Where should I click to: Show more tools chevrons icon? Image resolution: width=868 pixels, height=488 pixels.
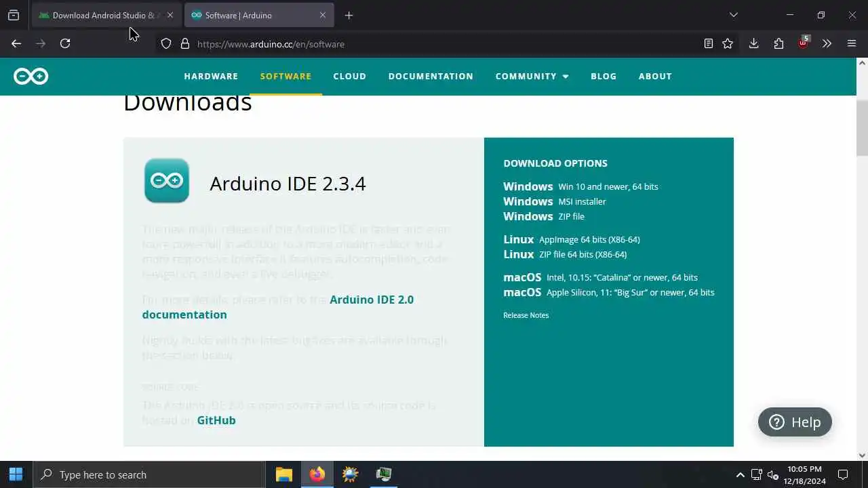click(827, 43)
